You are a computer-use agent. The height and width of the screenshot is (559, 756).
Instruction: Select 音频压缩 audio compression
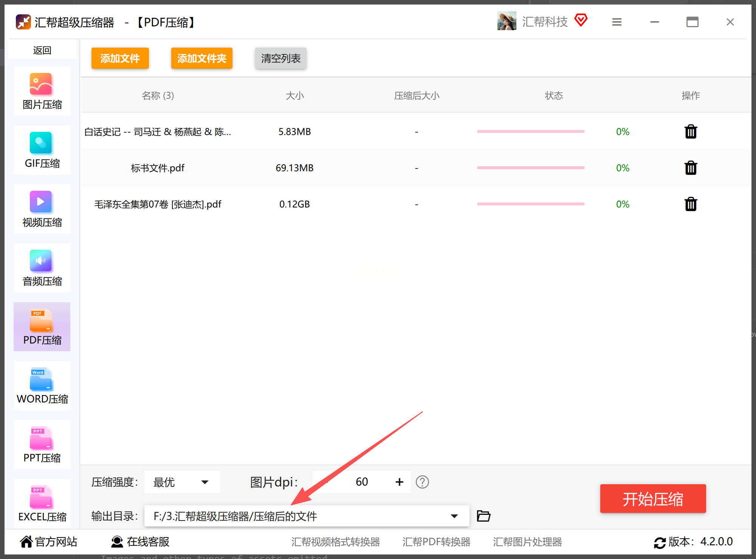(42, 268)
